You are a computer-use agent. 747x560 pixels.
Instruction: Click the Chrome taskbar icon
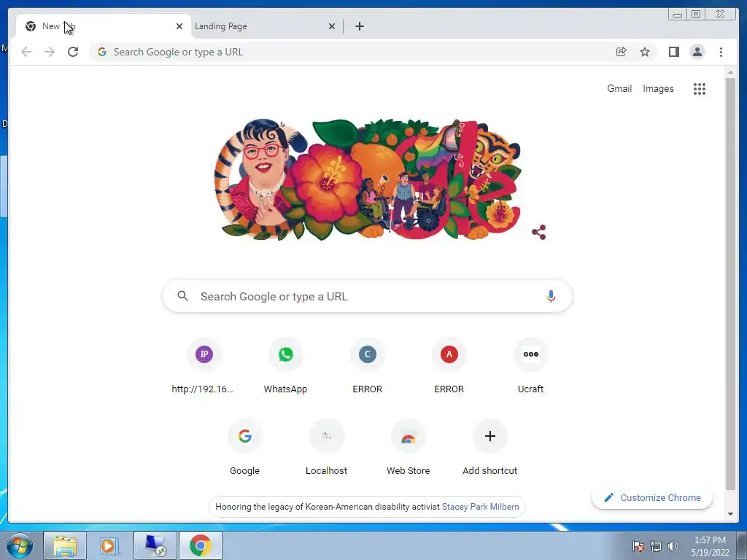click(x=201, y=545)
